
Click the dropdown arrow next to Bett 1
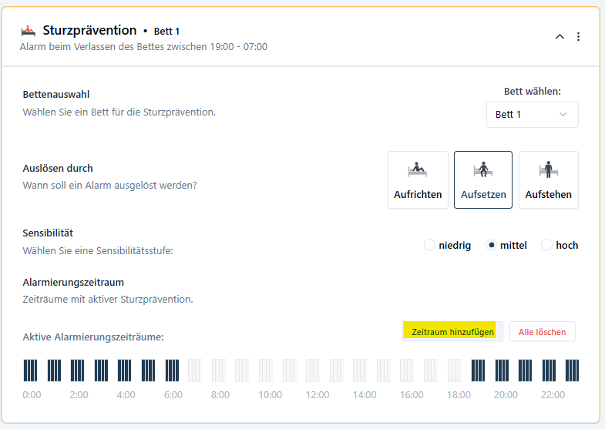click(x=563, y=115)
